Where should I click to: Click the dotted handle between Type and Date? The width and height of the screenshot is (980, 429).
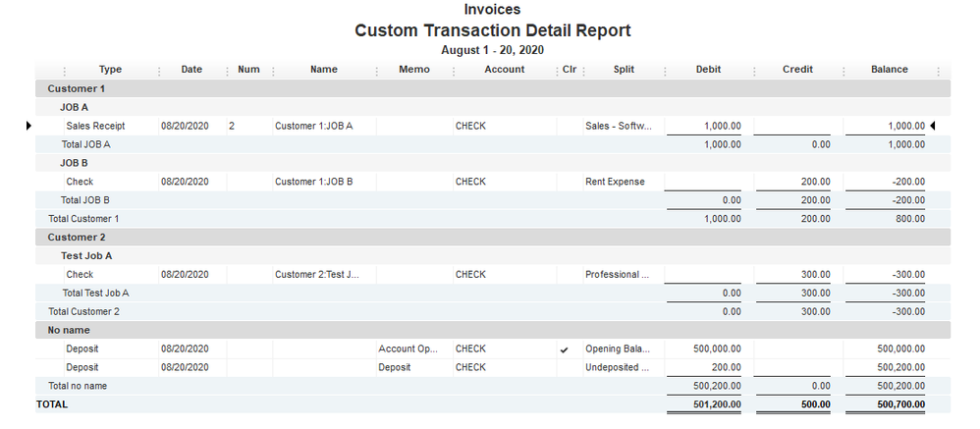coord(160,71)
